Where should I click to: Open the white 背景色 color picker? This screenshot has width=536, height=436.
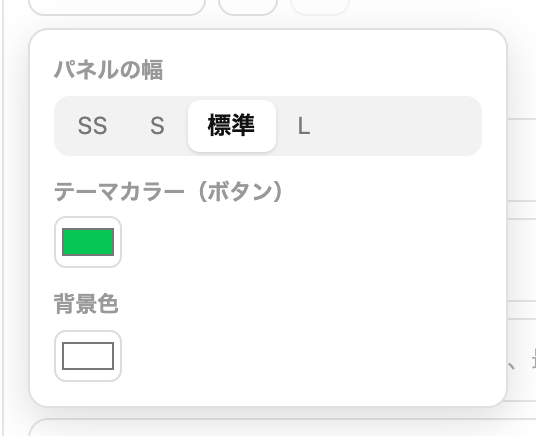coord(88,356)
